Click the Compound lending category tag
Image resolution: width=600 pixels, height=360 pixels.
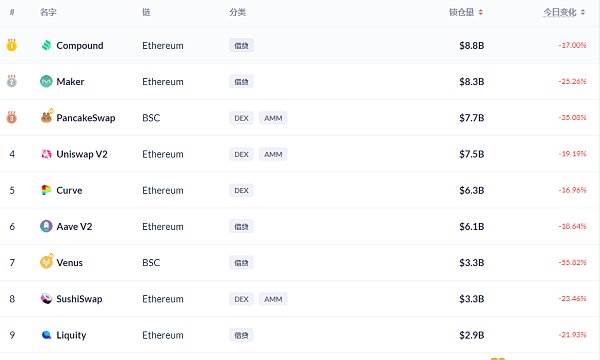(x=241, y=46)
